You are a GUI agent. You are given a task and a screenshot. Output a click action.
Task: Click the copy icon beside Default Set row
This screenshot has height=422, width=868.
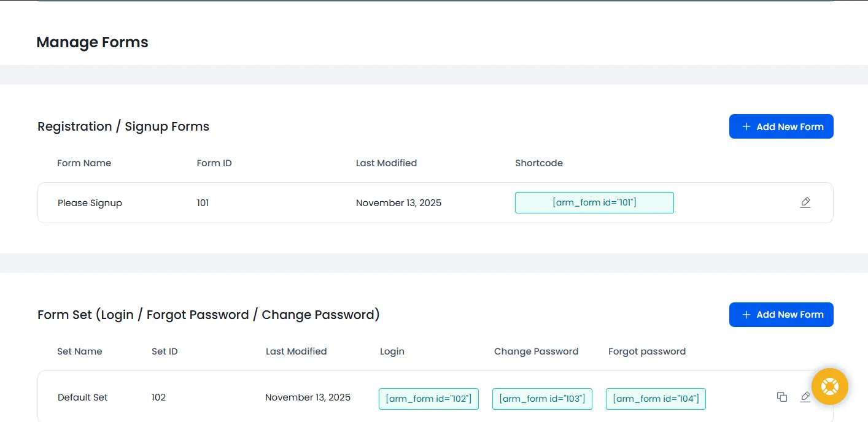click(781, 397)
